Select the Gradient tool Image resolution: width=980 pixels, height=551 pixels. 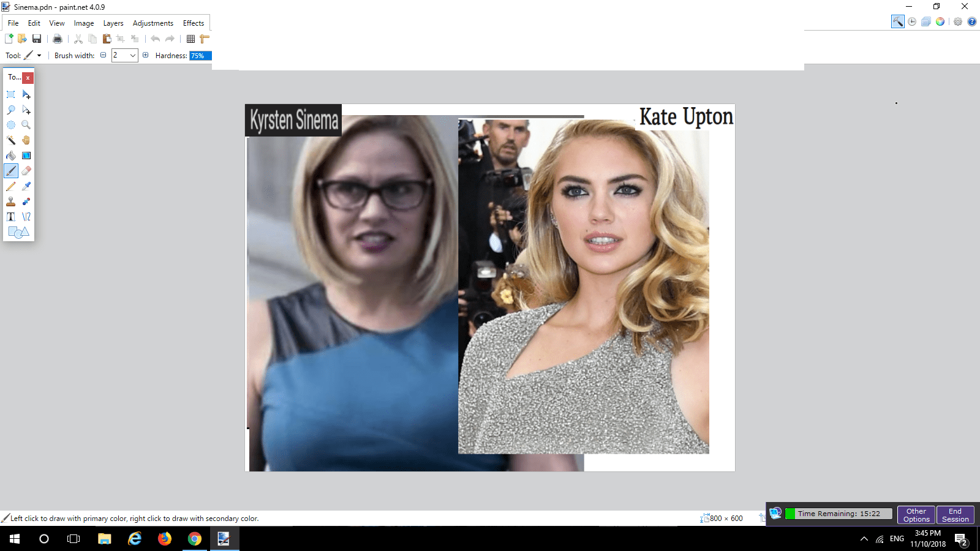pos(26,156)
